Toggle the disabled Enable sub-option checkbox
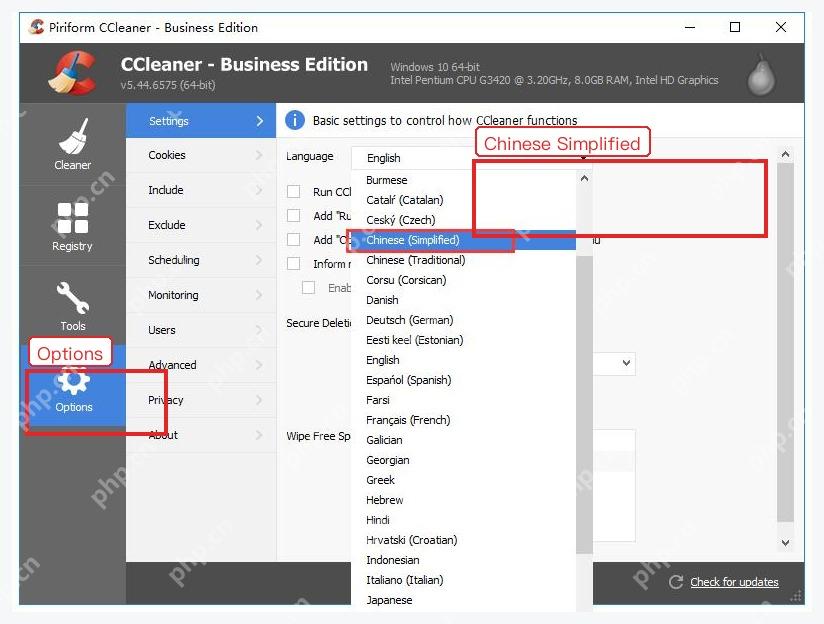824x624 pixels. (x=308, y=288)
